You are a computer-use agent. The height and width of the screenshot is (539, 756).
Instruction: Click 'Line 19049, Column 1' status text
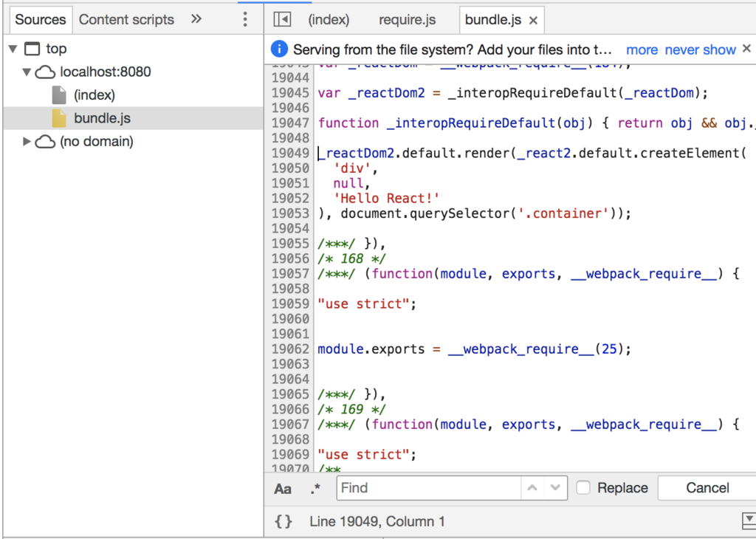click(x=377, y=521)
